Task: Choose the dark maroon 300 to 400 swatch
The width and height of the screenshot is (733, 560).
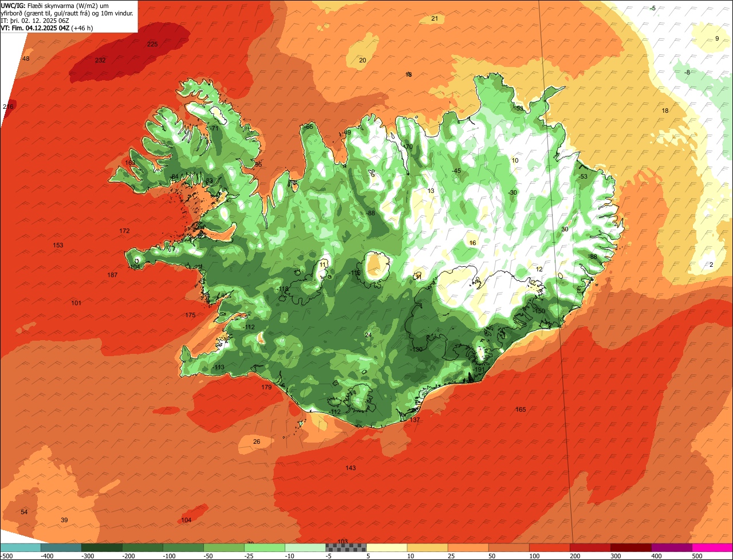Action: coord(631,547)
